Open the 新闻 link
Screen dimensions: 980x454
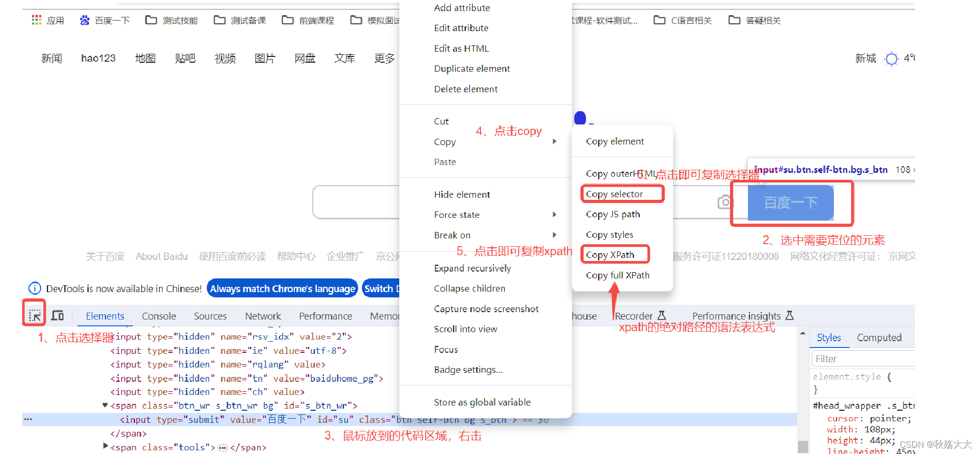pos(52,59)
